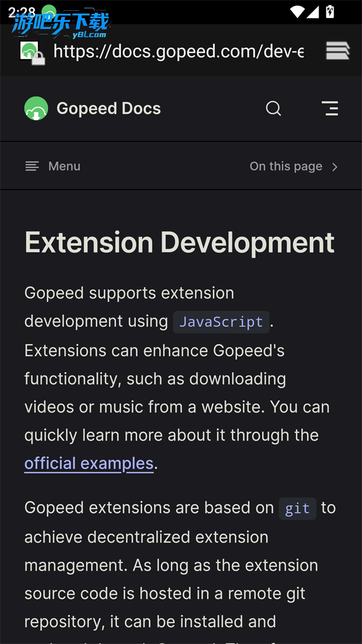Click the Gopeed green cloud logo
362x644 pixels.
[x=36, y=108]
